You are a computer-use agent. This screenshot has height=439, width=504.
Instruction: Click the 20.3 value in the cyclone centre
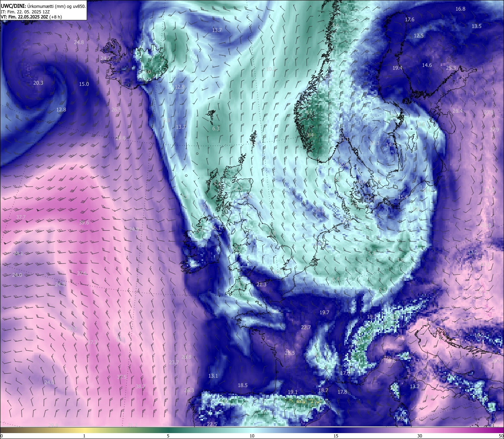coord(38,83)
